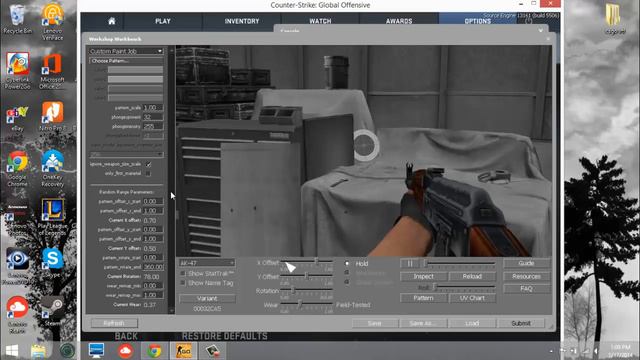Open the folder icon on the right desktop

click(x=614, y=19)
